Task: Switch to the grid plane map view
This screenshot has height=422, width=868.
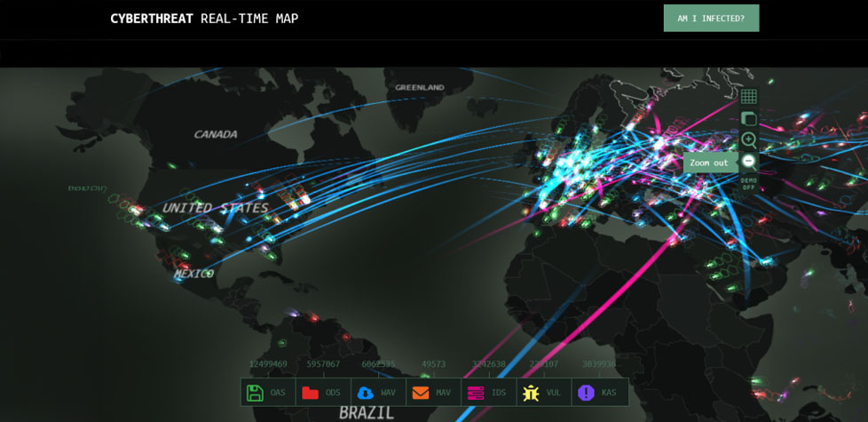Action: (x=748, y=96)
